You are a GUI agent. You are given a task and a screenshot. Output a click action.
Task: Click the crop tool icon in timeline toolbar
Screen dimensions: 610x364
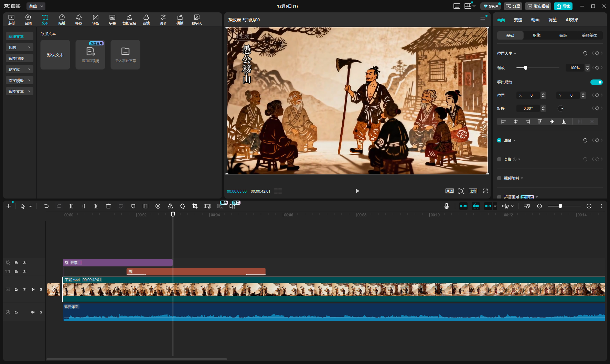pos(195,206)
